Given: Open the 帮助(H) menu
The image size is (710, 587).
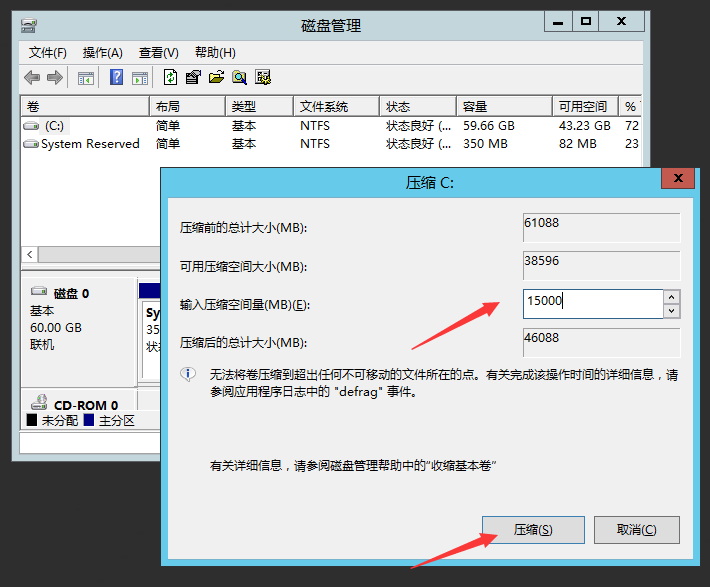Looking at the screenshot, I should click(215, 53).
